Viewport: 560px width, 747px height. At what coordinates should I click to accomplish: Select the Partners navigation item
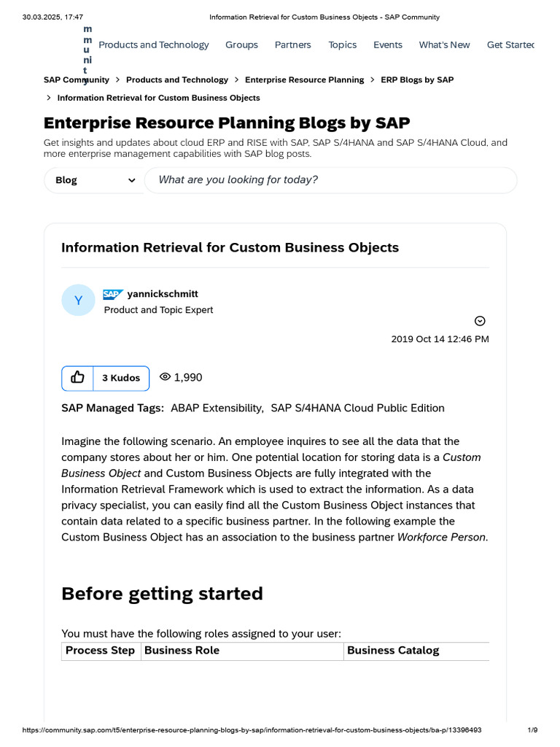click(292, 45)
